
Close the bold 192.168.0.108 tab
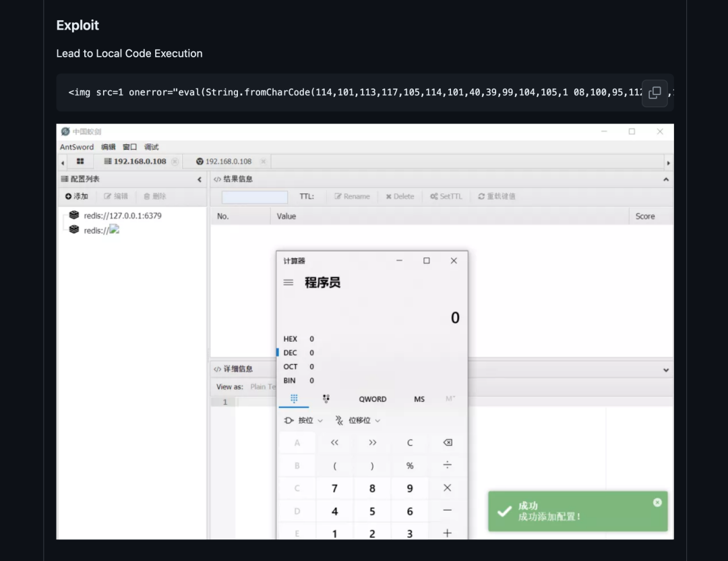pos(175,161)
